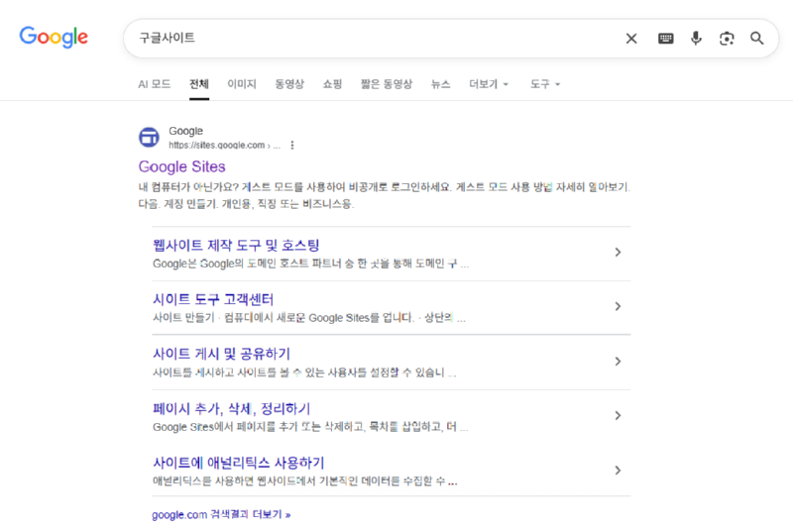Start voice search with microphone icon
The image size is (793, 532).
[x=696, y=39]
